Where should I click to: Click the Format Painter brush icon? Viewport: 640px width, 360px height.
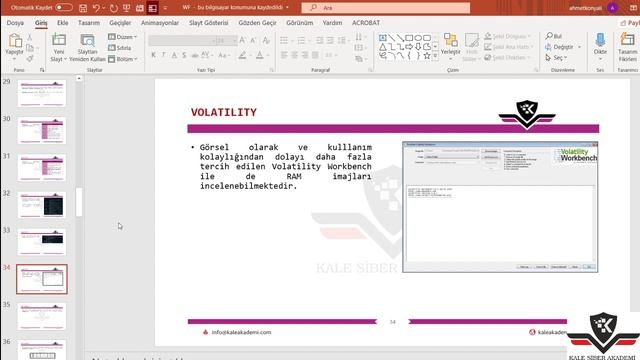point(30,59)
